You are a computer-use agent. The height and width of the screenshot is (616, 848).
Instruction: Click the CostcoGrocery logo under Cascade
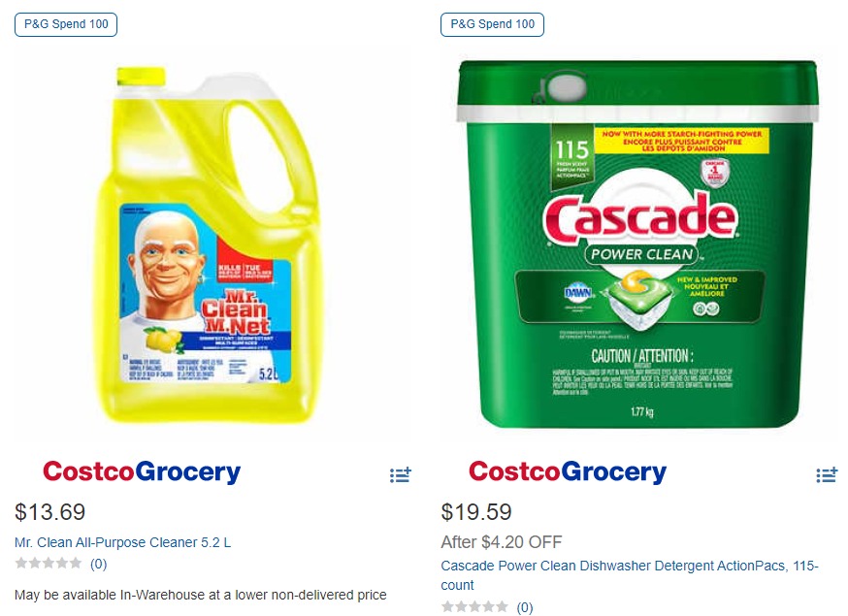tap(568, 472)
